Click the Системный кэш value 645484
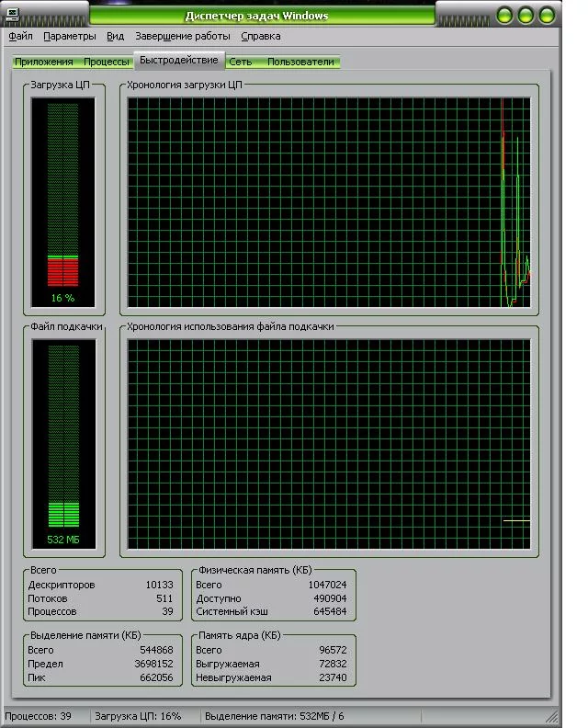 [330, 611]
